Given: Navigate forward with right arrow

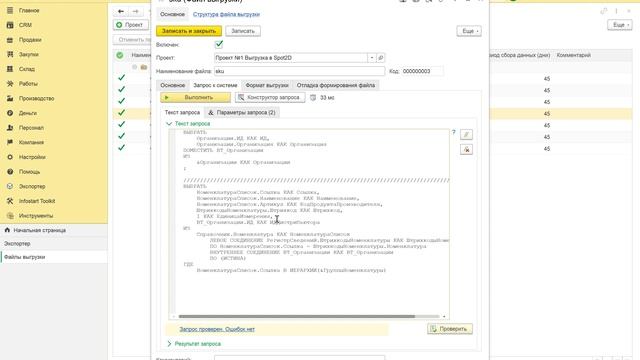Looking at the screenshot, I should coord(136,11).
